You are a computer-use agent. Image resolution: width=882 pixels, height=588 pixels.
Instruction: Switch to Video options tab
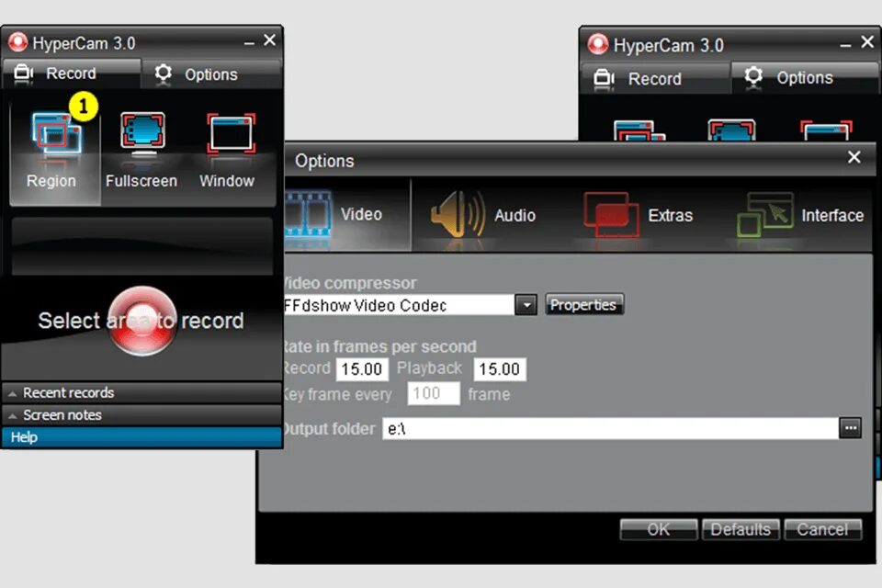(347, 214)
